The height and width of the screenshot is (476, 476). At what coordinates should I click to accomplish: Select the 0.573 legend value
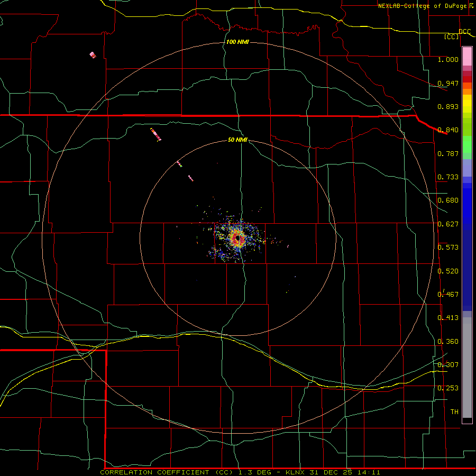pyautogui.click(x=448, y=248)
